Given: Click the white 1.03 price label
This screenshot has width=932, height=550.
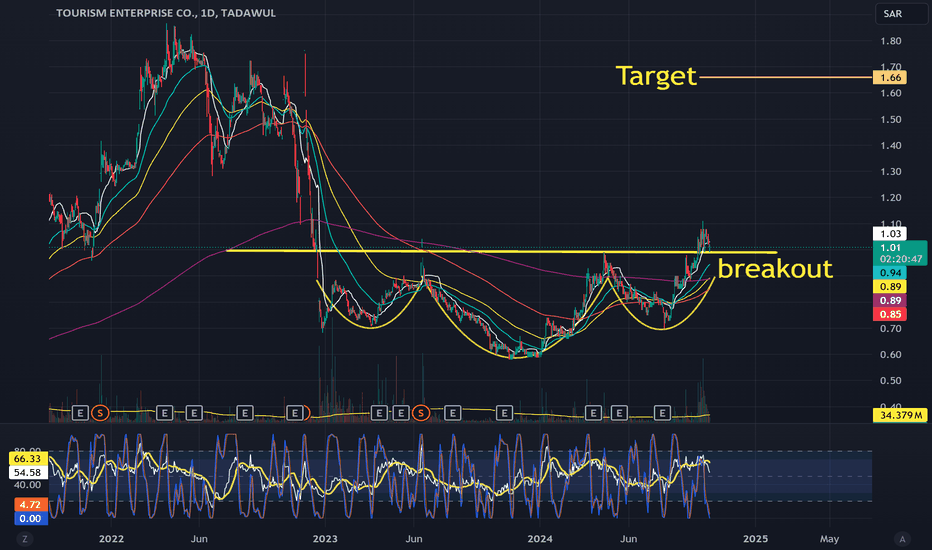Looking at the screenshot, I should [890, 234].
